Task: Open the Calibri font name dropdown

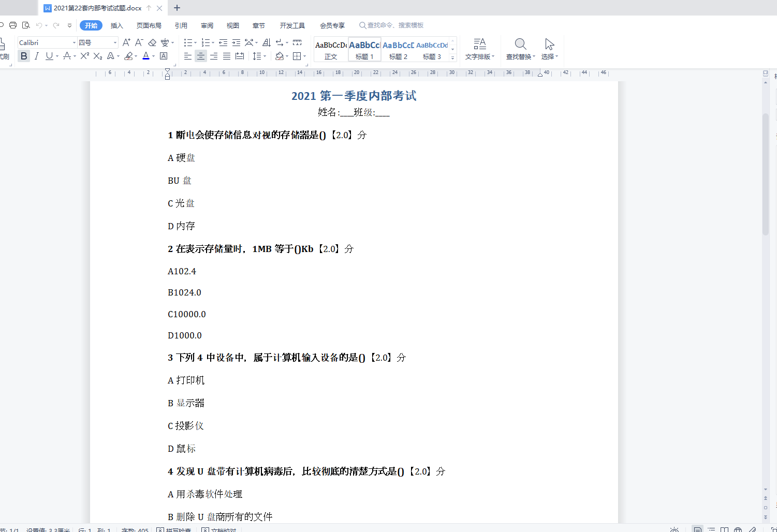Action: [x=74, y=42]
